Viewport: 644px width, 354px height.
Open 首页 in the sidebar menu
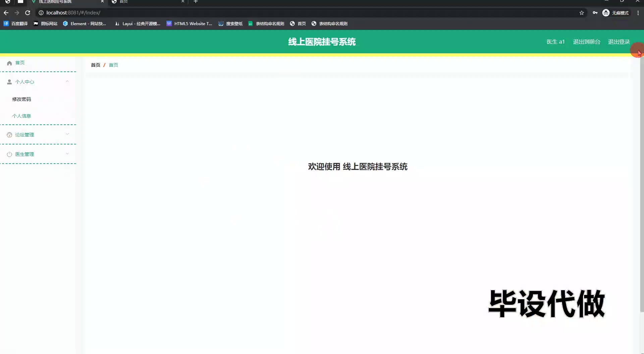(x=20, y=63)
